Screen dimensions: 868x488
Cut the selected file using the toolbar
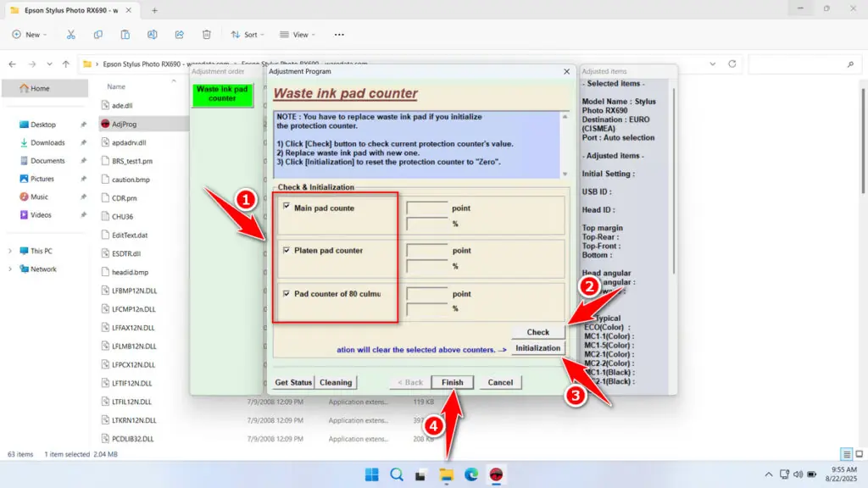[x=71, y=34]
